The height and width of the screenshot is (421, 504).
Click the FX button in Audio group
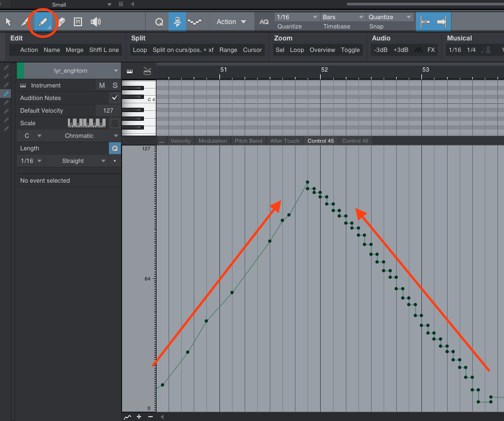[431, 50]
